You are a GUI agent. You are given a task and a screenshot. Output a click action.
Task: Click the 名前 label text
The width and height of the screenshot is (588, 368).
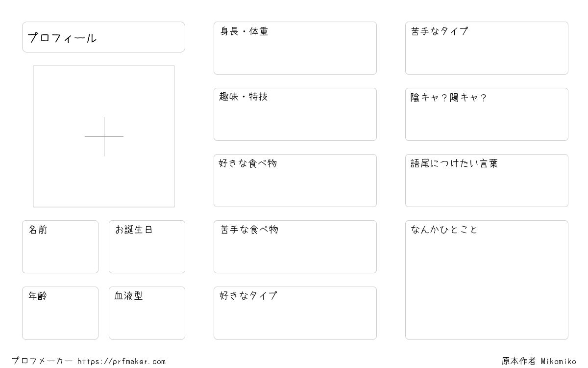38,230
